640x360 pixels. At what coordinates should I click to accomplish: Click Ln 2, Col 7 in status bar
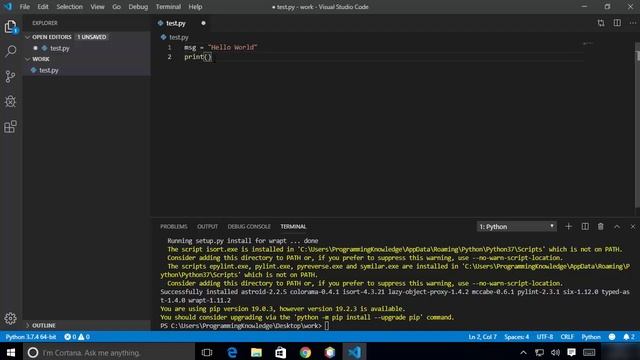click(482, 337)
